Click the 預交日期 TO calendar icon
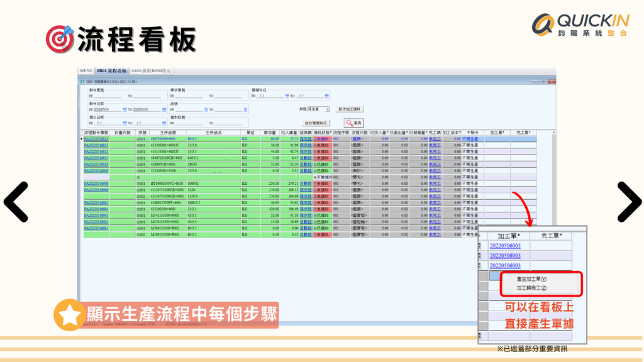The image size is (644, 362). pos(162,122)
